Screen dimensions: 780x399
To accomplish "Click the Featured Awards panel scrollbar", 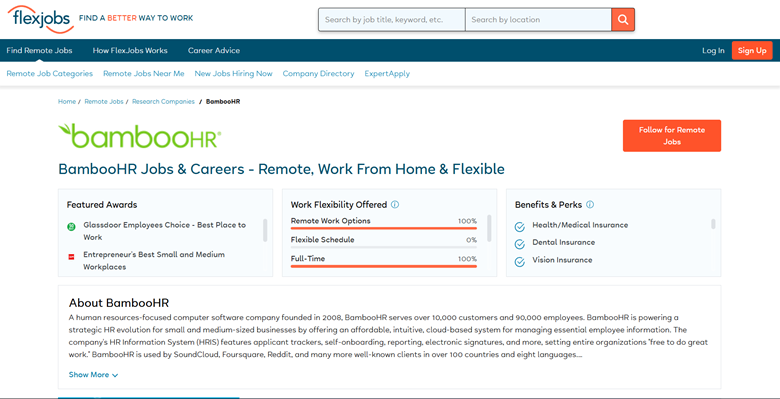I will coord(265,230).
